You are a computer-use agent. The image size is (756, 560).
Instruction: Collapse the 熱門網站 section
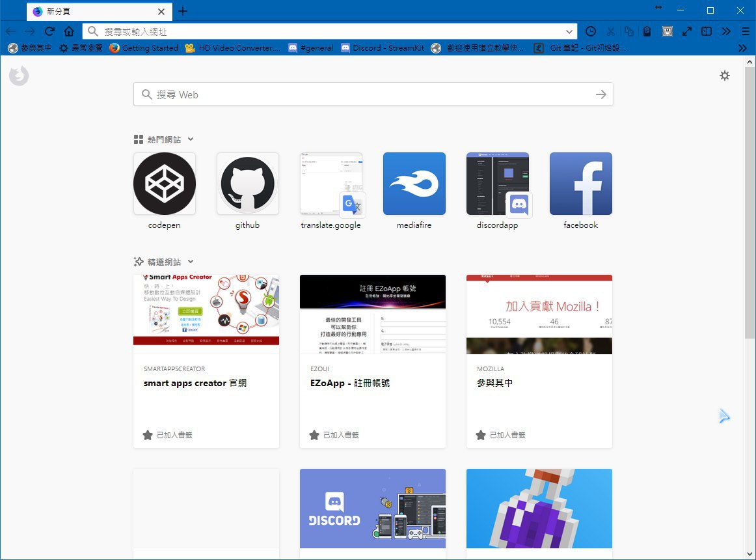(190, 139)
